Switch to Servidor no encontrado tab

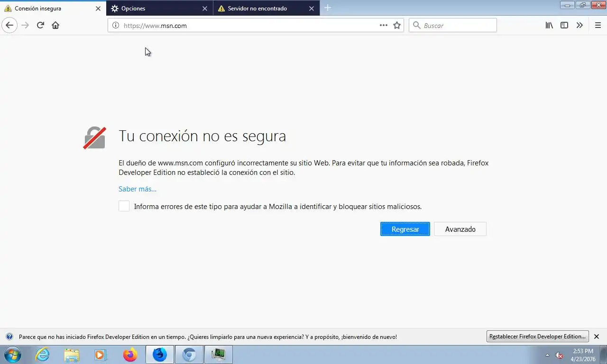[x=267, y=9]
